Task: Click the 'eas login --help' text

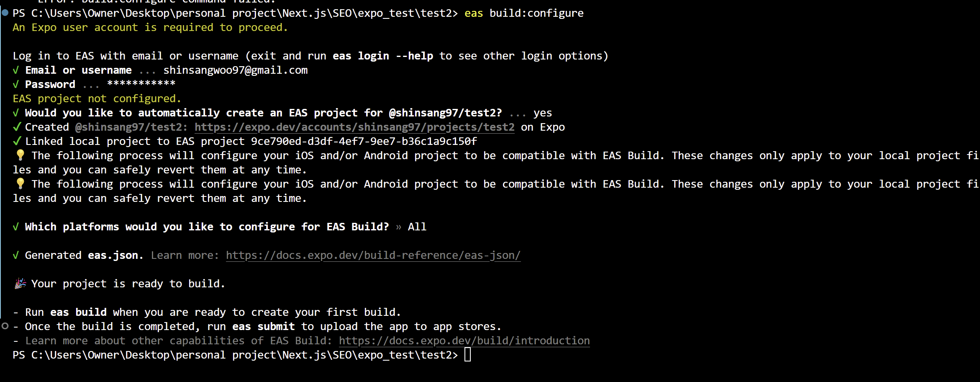Action: pyautogui.click(x=383, y=56)
